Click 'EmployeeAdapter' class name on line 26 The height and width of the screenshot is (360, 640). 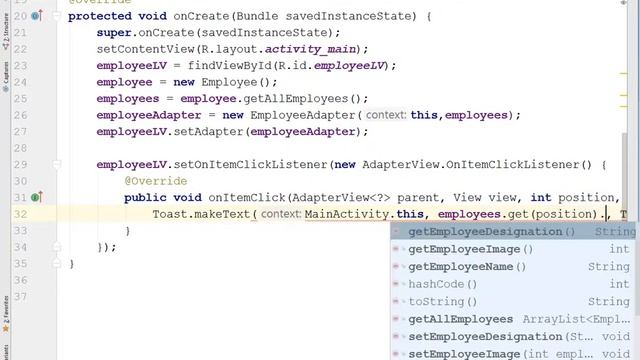click(303, 115)
